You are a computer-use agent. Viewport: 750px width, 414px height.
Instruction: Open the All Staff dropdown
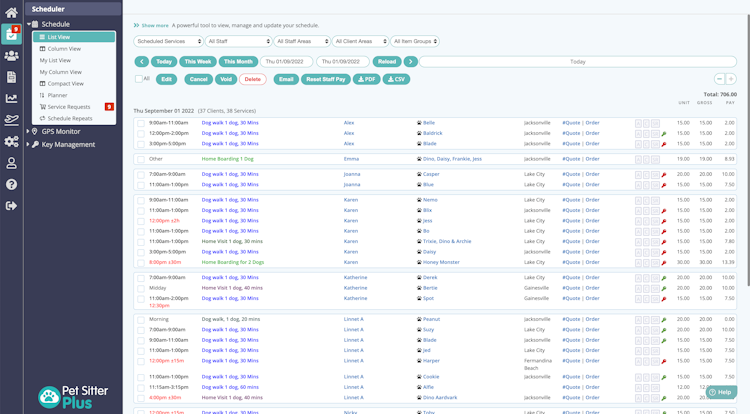pos(239,42)
